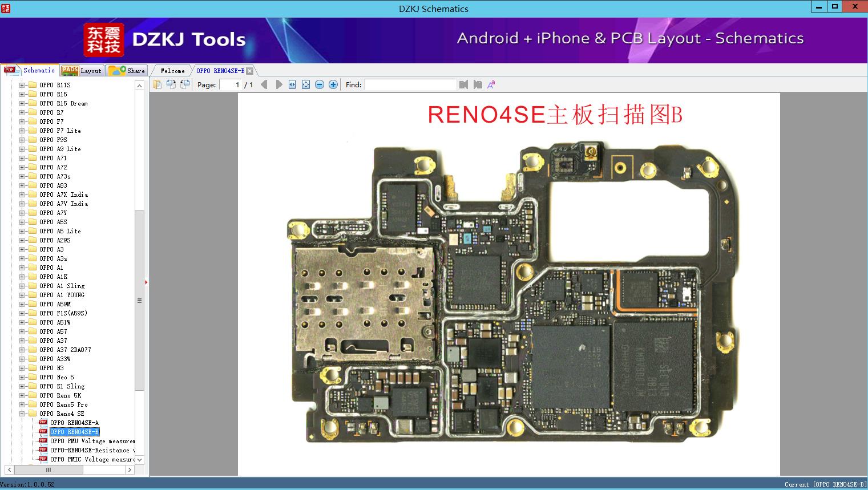Expand the OPPO Neo 5 folder
The width and height of the screenshot is (868, 490).
click(22, 377)
